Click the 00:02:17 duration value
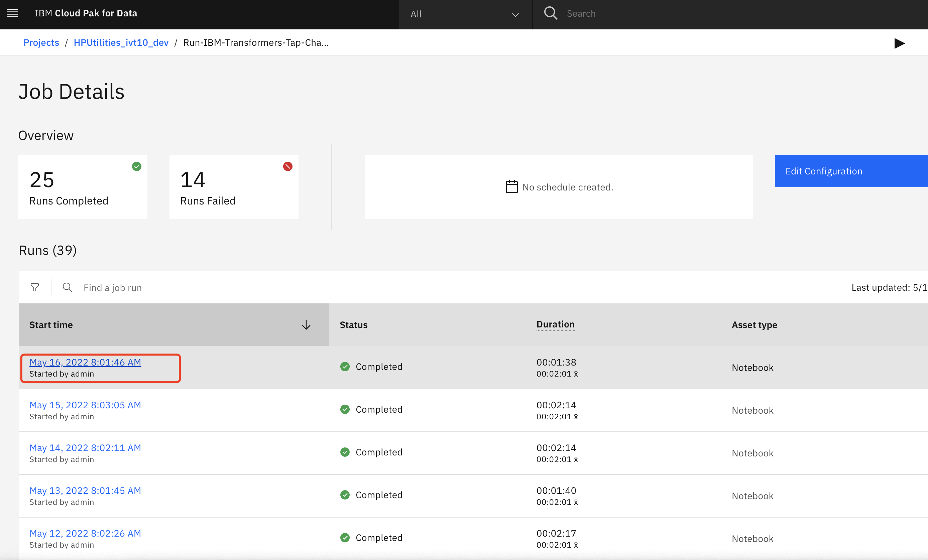Image resolution: width=928 pixels, height=560 pixels. (556, 533)
